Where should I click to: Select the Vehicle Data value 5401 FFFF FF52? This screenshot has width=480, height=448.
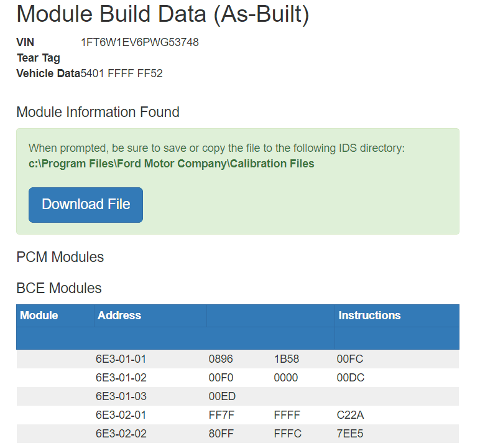tap(122, 73)
